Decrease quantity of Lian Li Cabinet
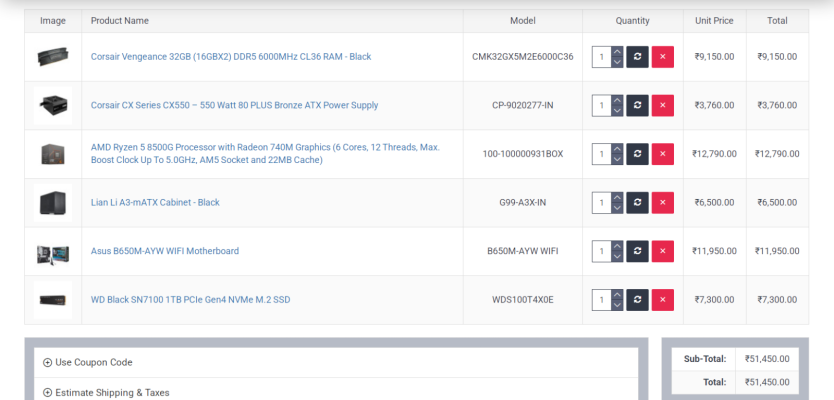The image size is (834, 400). coord(617,208)
